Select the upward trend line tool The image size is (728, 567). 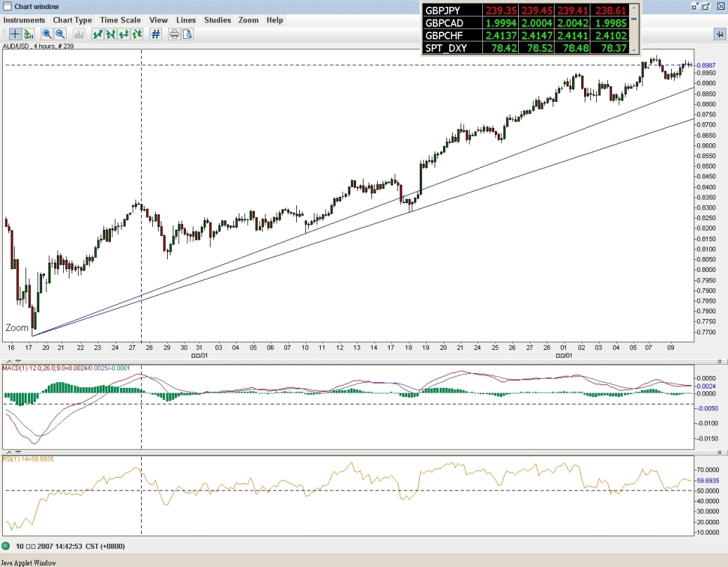pyautogui.click(x=97, y=34)
